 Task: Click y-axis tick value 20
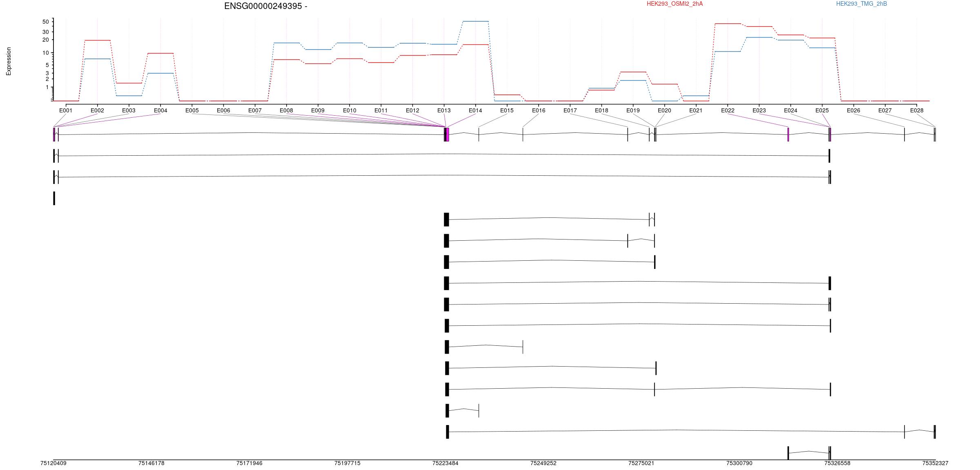coord(45,40)
